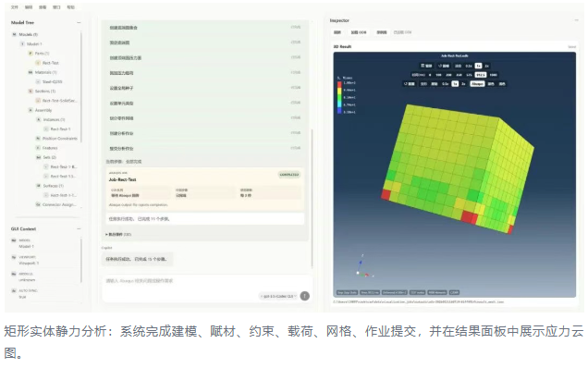Click the M icon beside Models
588x368 pixels.
14,34
